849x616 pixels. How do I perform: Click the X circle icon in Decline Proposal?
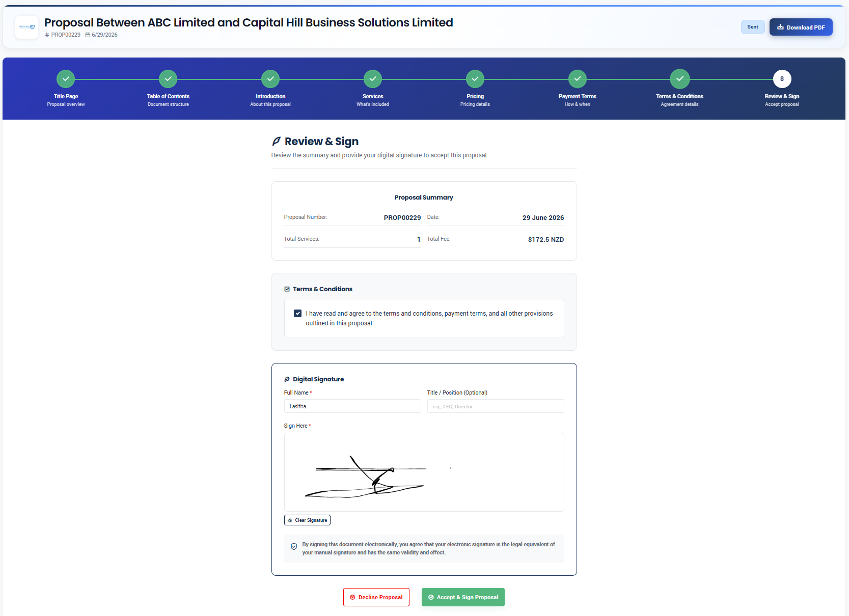pos(352,597)
